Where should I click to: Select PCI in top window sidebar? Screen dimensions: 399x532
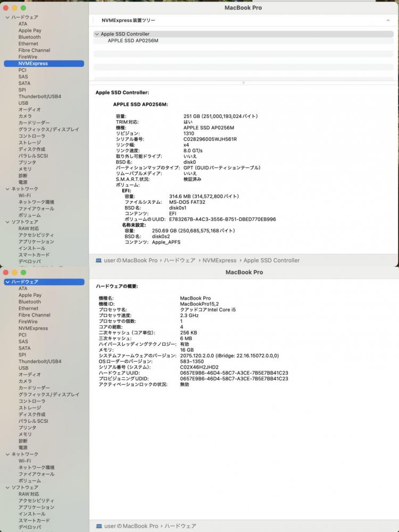pos(22,70)
